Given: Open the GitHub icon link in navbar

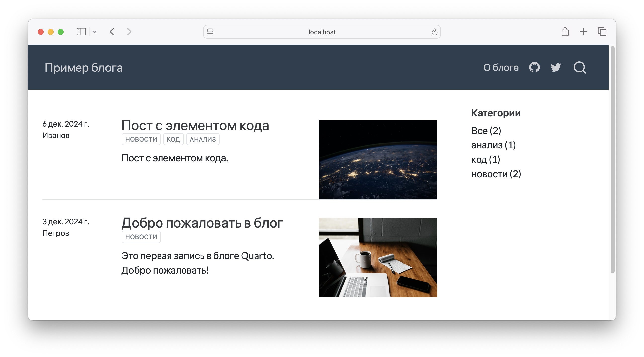Looking at the screenshot, I should click(x=534, y=68).
